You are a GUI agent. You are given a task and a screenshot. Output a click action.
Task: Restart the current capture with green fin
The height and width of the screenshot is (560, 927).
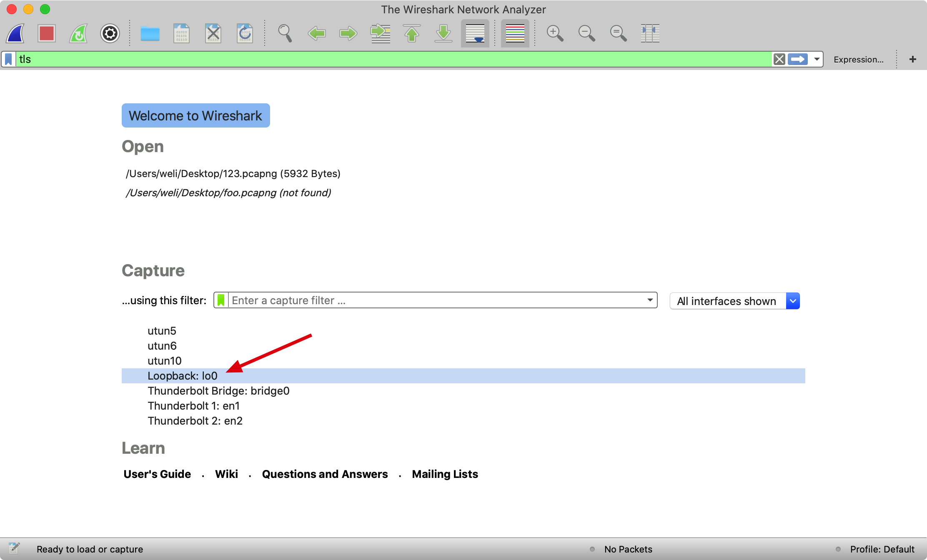pyautogui.click(x=78, y=33)
